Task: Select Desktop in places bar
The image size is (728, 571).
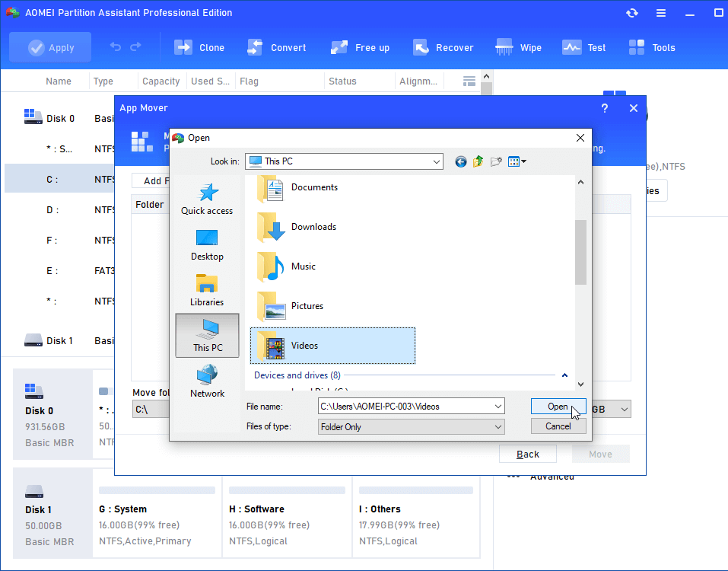Action: click(207, 245)
